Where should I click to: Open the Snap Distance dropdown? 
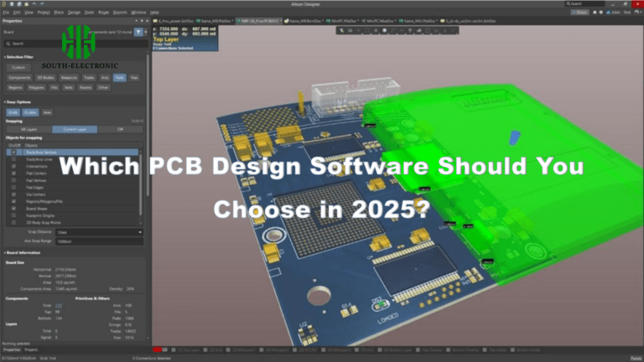click(x=140, y=232)
